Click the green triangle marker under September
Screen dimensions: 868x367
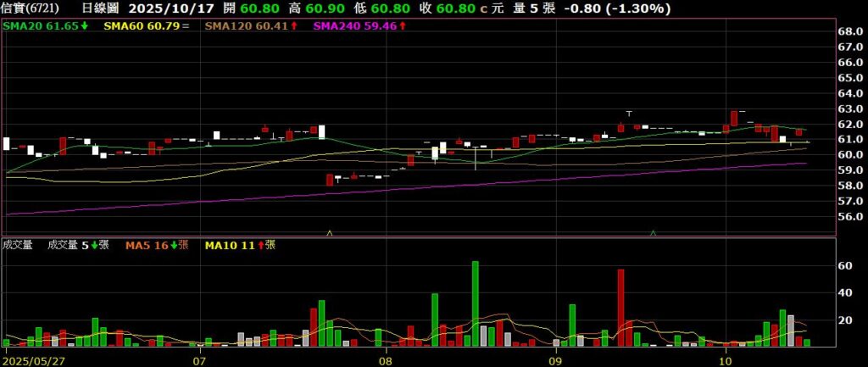click(653, 232)
